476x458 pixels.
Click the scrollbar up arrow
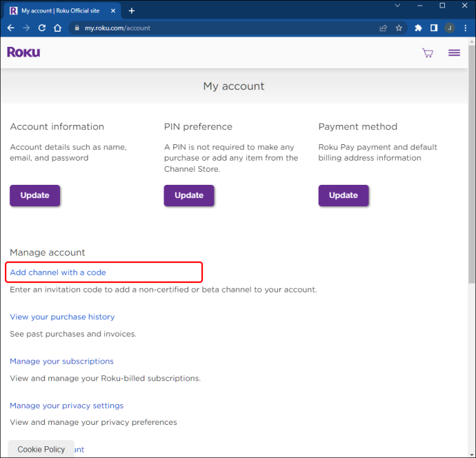471,41
